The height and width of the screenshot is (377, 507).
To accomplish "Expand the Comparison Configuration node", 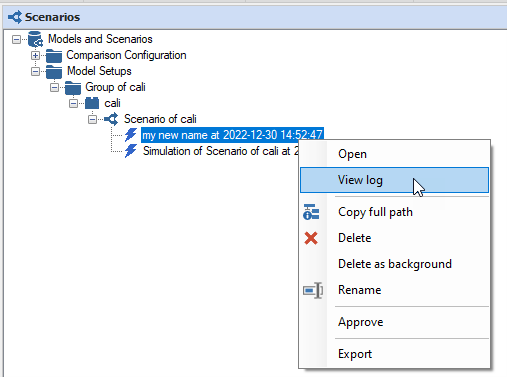I will click(x=35, y=55).
